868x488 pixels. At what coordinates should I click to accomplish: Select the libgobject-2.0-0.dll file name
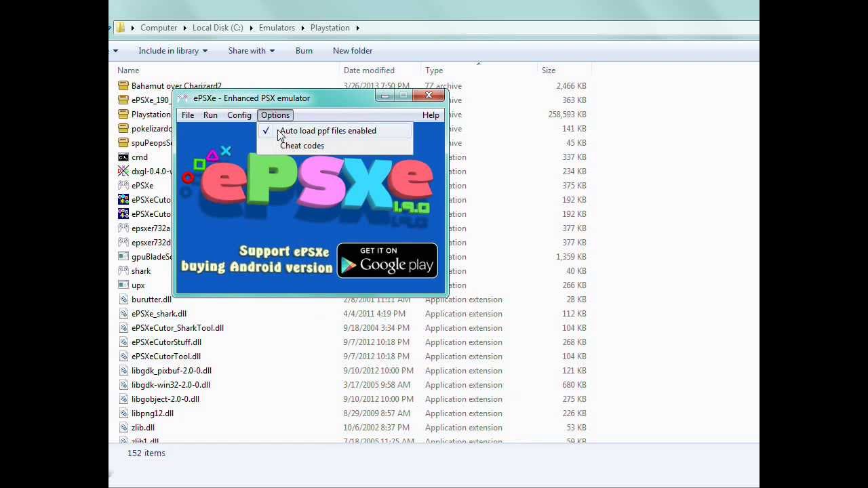(165, 399)
